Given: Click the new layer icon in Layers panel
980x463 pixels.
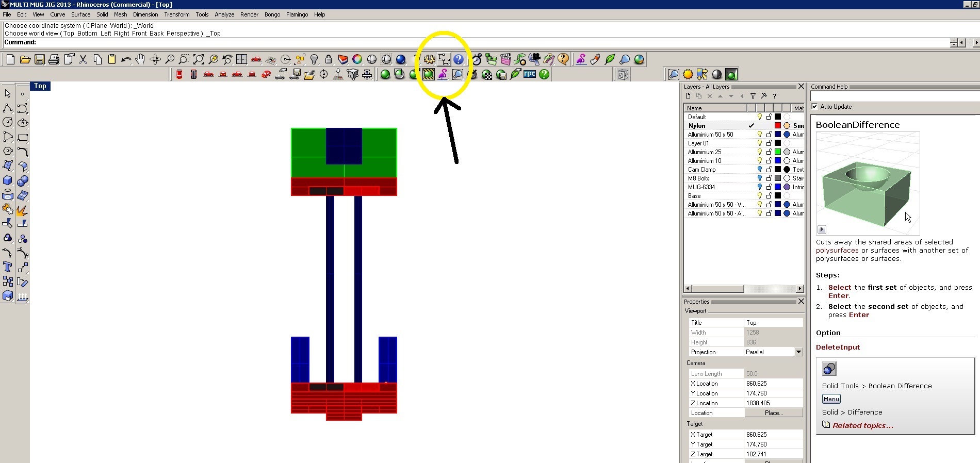Looking at the screenshot, I should pos(688,96).
